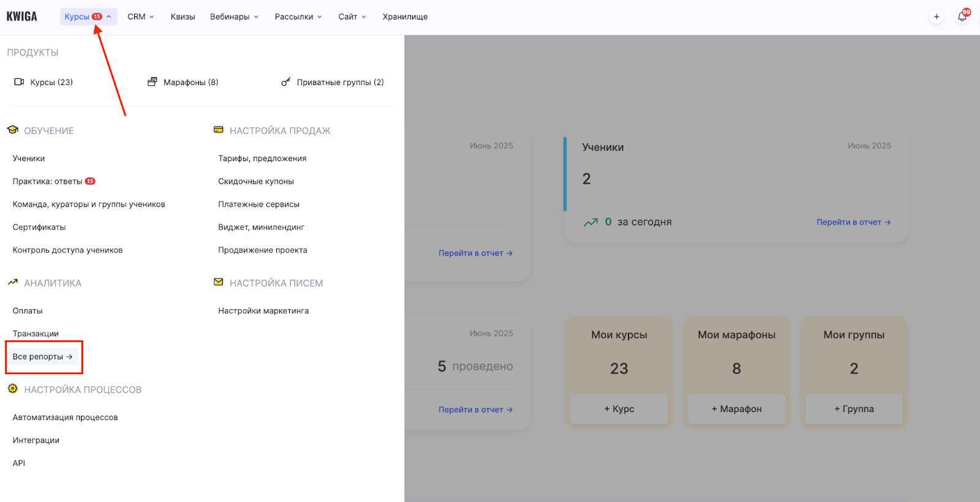Click the green trend icon in Ученики card
This screenshot has height=502, width=980.
coord(590,222)
